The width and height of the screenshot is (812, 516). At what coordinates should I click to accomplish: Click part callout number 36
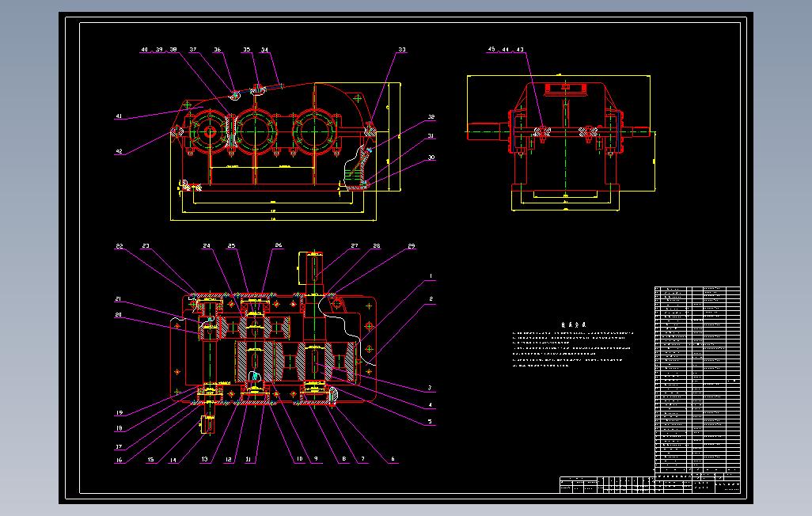tap(218, 50)
